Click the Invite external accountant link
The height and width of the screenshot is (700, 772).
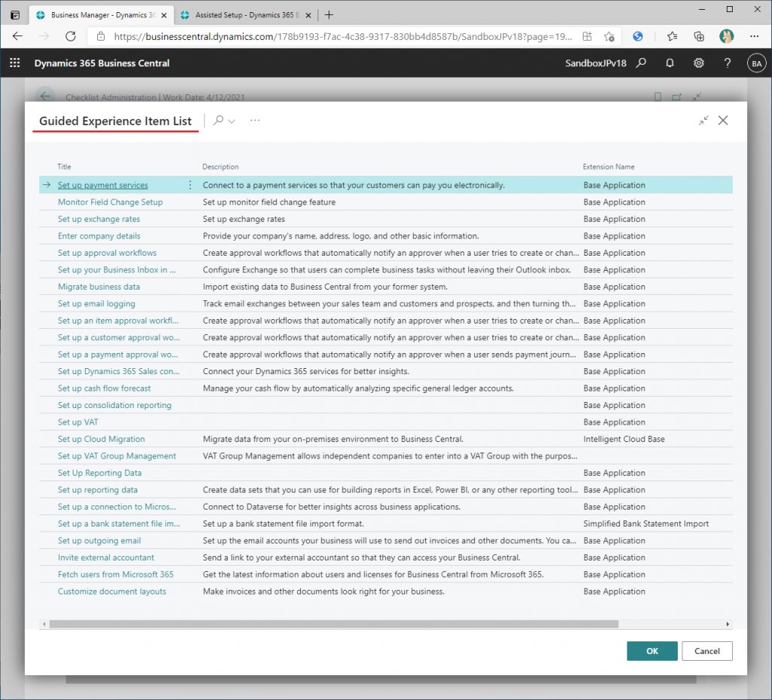pyautogui.click(x=106, y=558)
